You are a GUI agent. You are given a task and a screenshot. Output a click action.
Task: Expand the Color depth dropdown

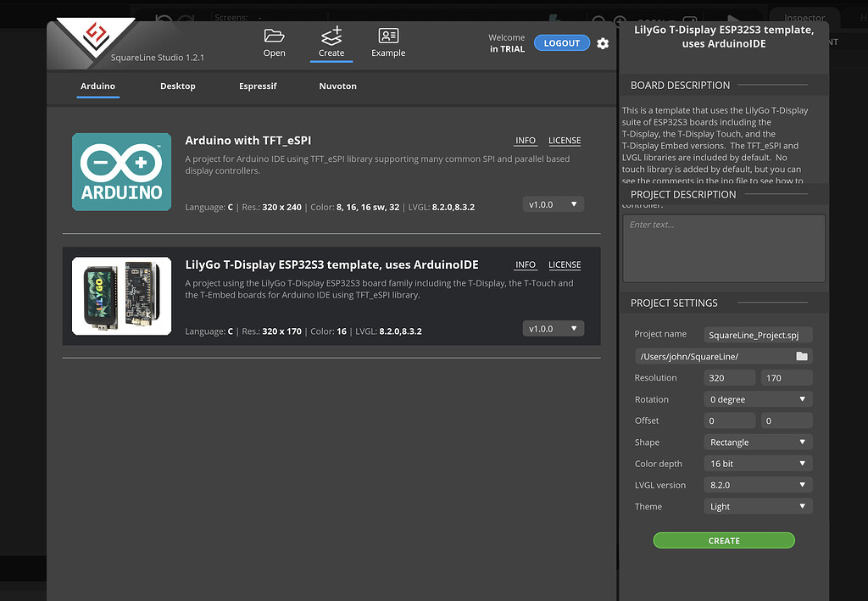tap(758, 464)
